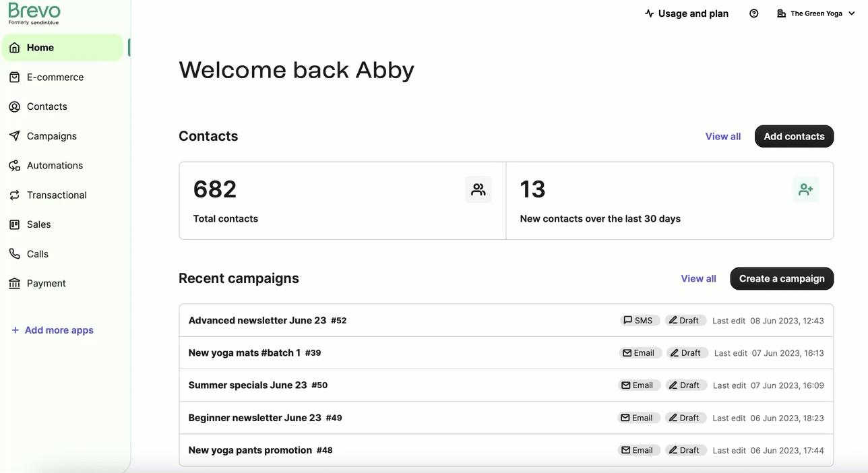The width and height of the screenshot is (868, 473).
Task: Click the Create a campaign button
Action: click(781, 278)
